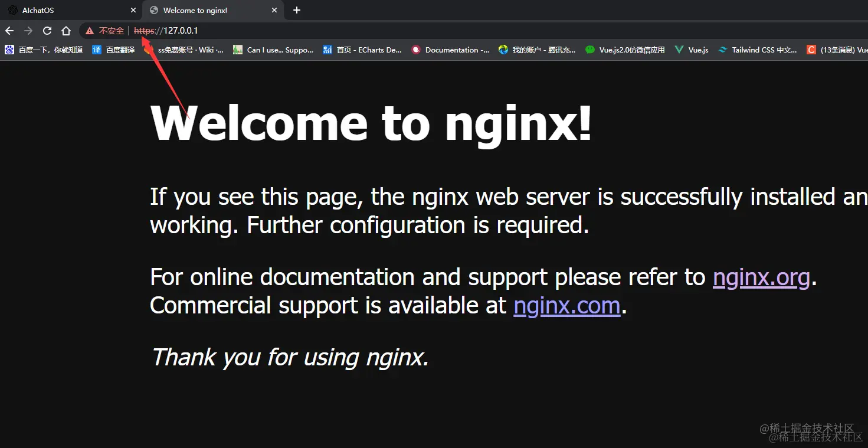Image resolution: width=868 pixels, height=448 pixels.
Task: Open the Can I use... Support bookmark
Action: [x=273, y=50]
